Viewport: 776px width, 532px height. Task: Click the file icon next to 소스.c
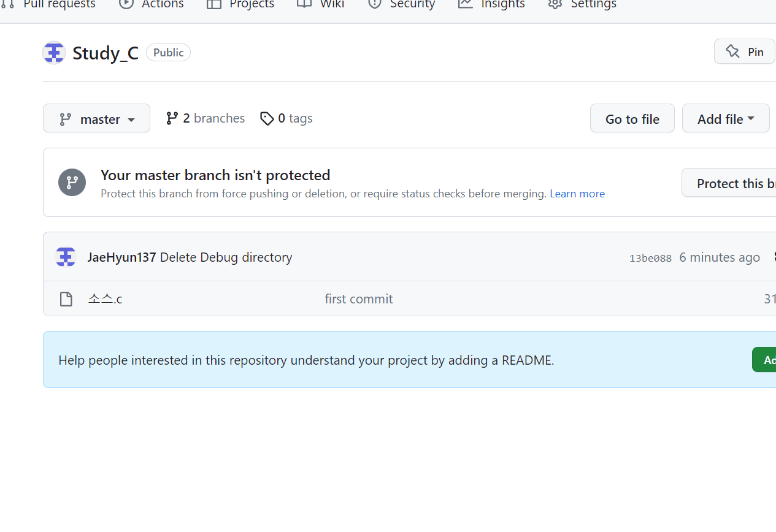(x=66, y=299)
